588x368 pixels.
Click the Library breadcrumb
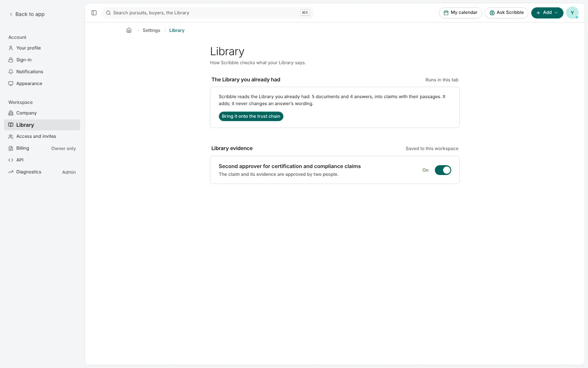coord(177,30)
